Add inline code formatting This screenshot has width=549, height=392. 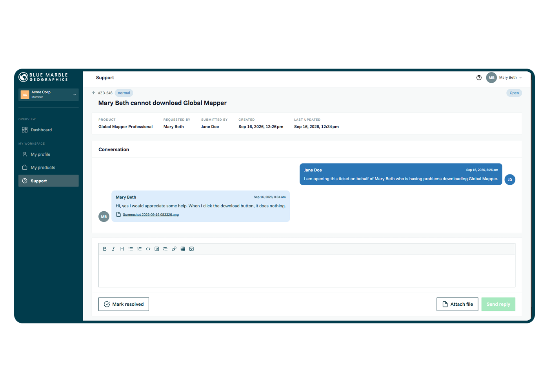[x=148, y=249]
